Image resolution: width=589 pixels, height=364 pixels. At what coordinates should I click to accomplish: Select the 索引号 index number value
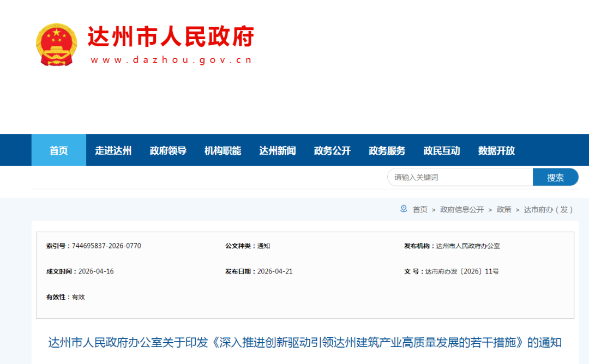105,245
